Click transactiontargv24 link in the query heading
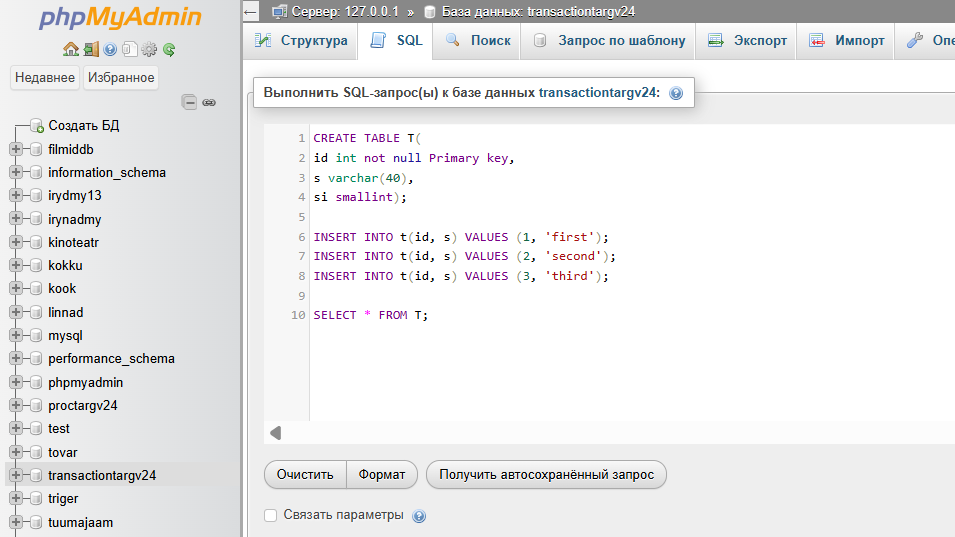The image size is (955, 537). 597,93
